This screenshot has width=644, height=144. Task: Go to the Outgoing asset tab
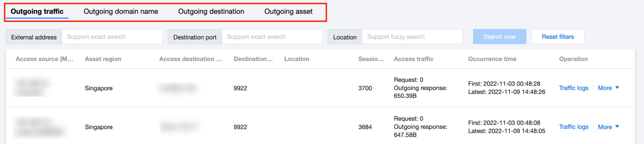pyautogui.click(x=288, y=12)
